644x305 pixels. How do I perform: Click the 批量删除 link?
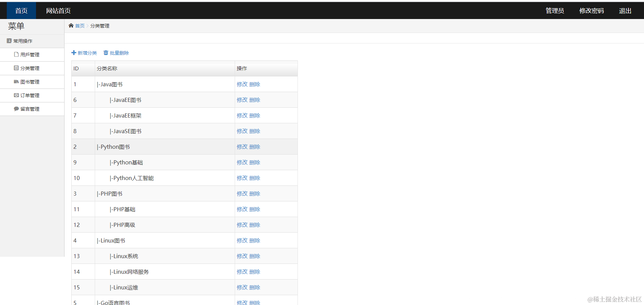119,53
